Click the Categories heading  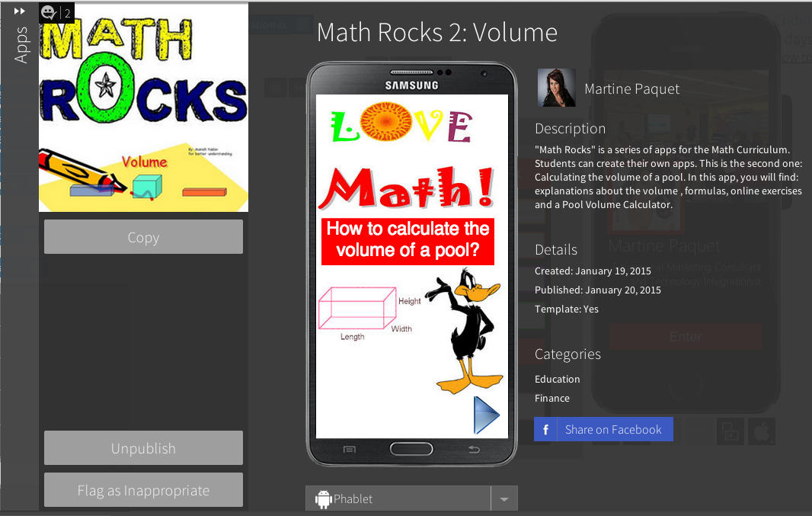coord(567,354)
